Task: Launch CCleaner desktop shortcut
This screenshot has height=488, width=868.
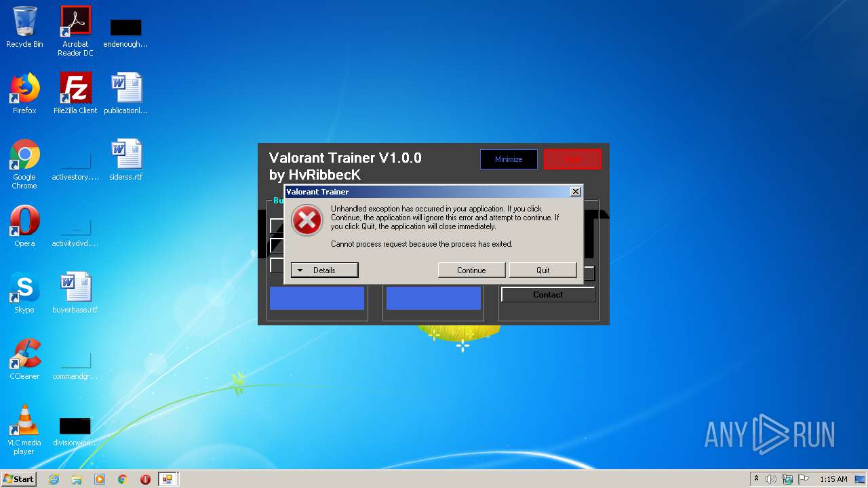Action: [x=24, y=359]
